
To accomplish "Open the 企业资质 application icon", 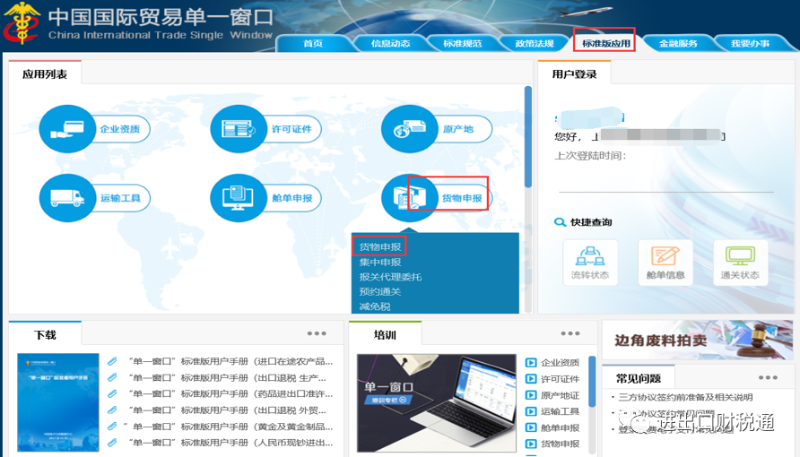I will (x=67, y=129).
